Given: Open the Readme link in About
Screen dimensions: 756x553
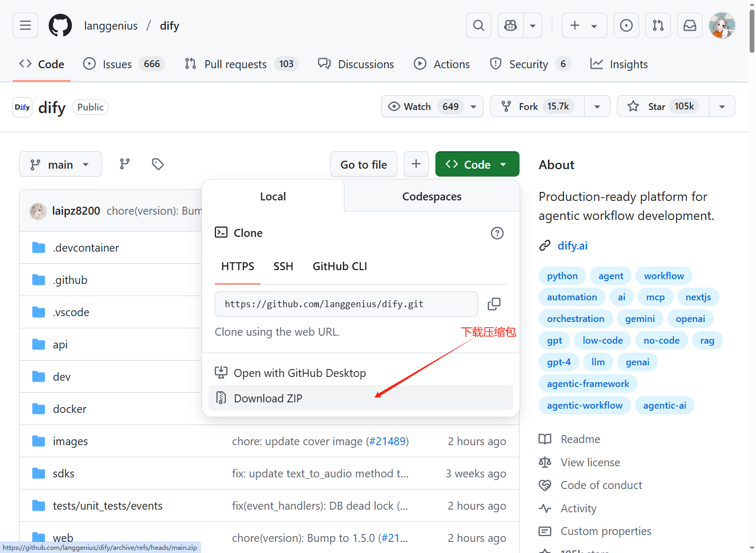Looking at the screenshot, I should tap(580, 439).
